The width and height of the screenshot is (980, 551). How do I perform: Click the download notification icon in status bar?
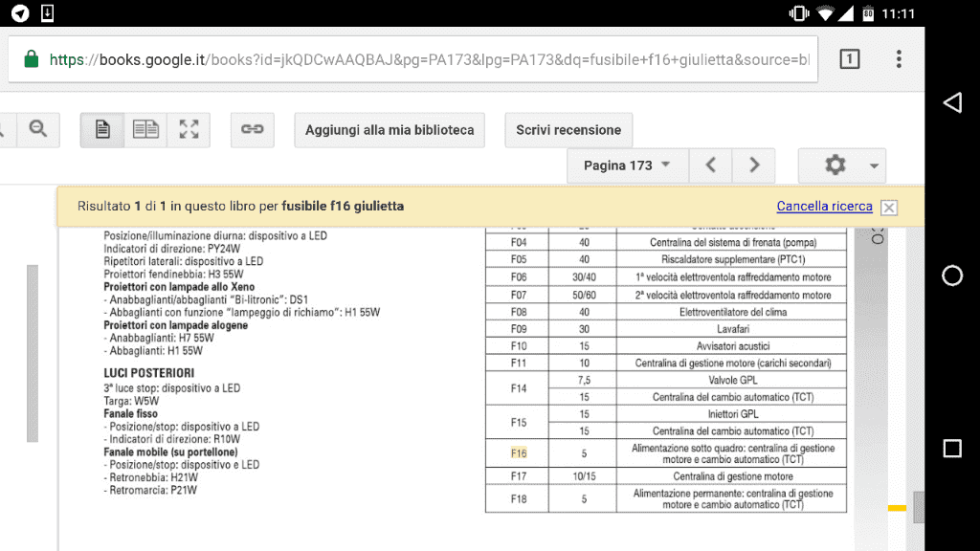click(x=48, y=13)
